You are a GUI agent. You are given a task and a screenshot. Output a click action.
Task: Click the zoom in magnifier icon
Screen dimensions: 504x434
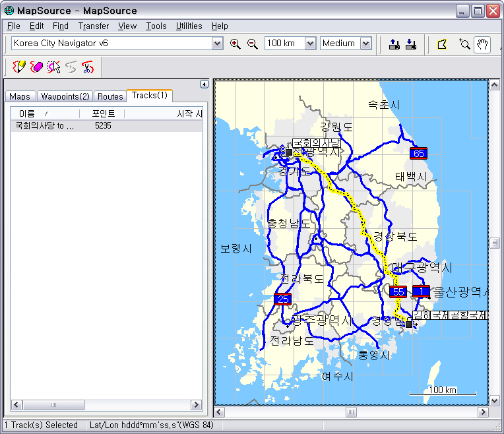tap(236, 44)
